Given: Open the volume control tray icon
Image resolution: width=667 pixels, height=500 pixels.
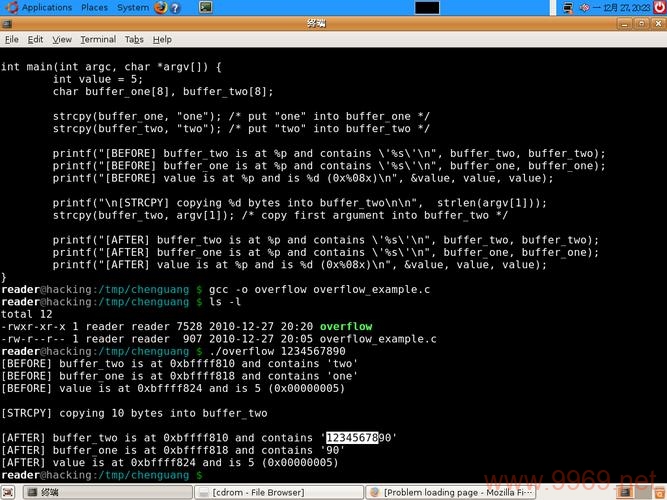Looking at the screenshot, I should 584,8.
